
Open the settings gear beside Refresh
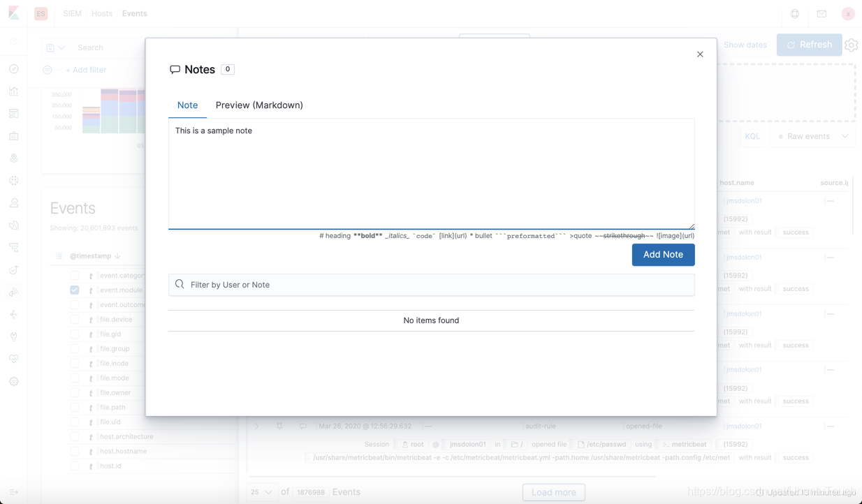click(852, 45)
